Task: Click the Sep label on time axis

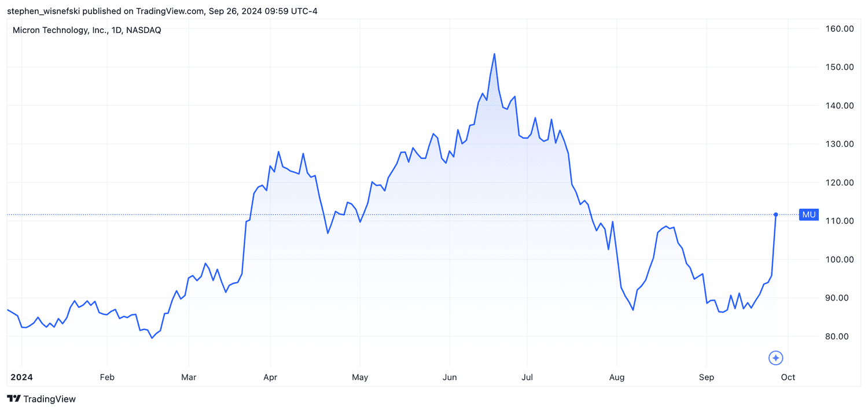Action: tap(707, 377)
